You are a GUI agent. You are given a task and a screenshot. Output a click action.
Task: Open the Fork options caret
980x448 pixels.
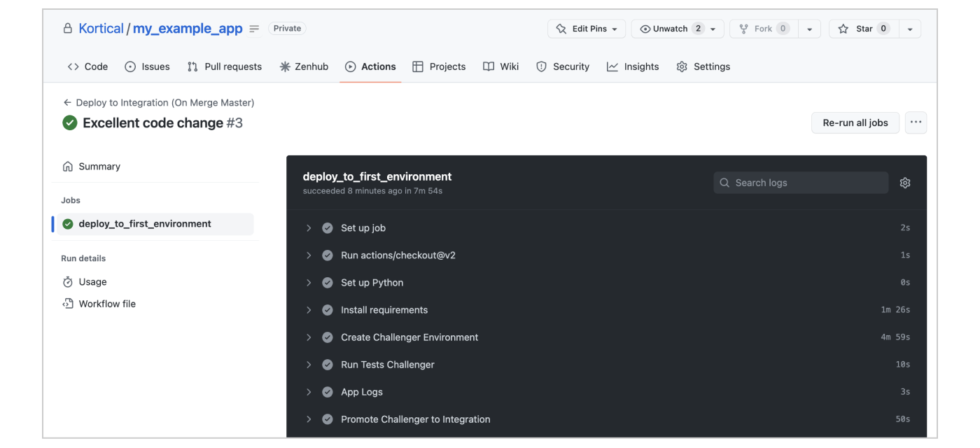pos(809,28)
